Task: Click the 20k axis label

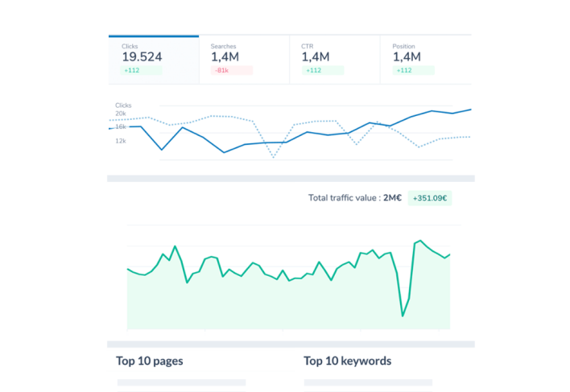Action: pyautogui.click(x=121, y=113)
